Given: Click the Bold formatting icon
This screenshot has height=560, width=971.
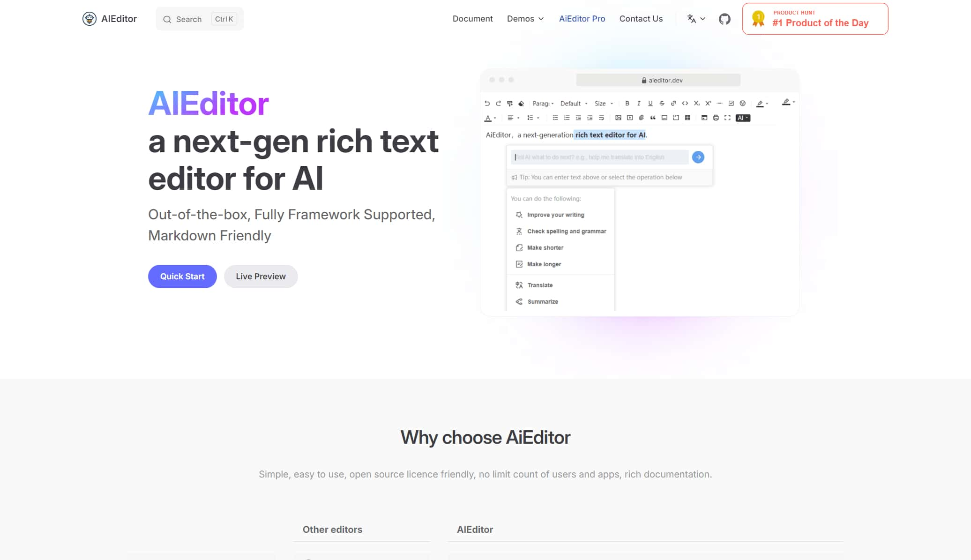Looking at the screenshot, I should [x=626, y=104].
